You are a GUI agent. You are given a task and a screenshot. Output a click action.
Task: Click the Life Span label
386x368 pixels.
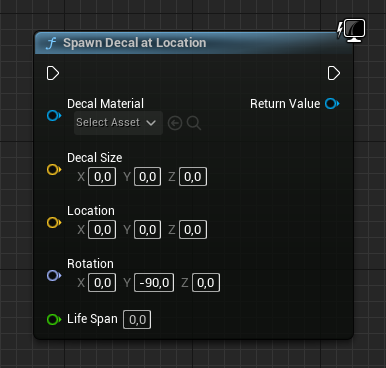coord(92,319)
